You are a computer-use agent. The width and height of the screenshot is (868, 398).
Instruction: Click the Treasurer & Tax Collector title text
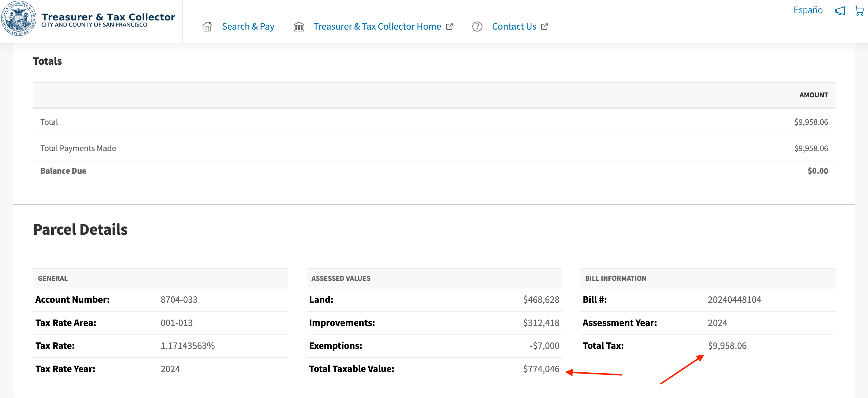pos(108,17)
